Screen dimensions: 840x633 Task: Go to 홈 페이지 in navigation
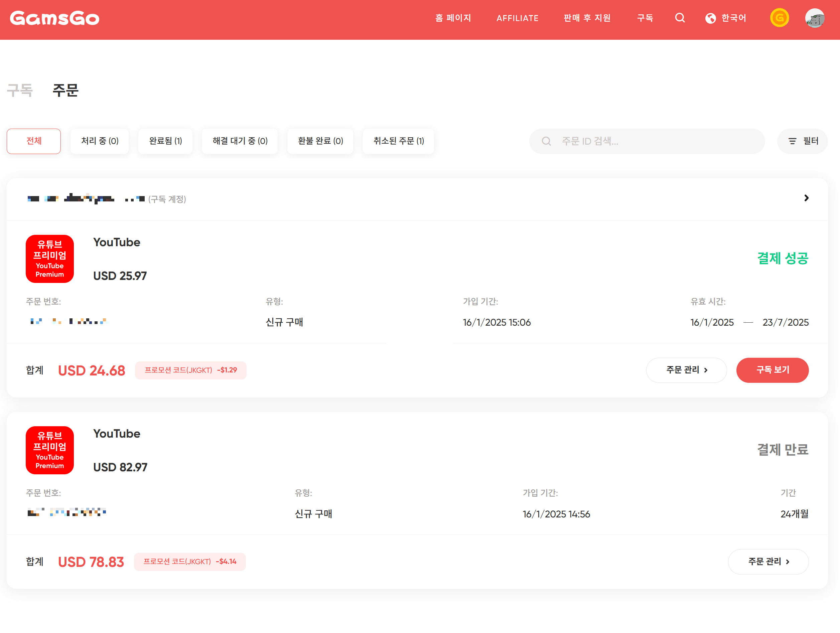pos(453,18)
